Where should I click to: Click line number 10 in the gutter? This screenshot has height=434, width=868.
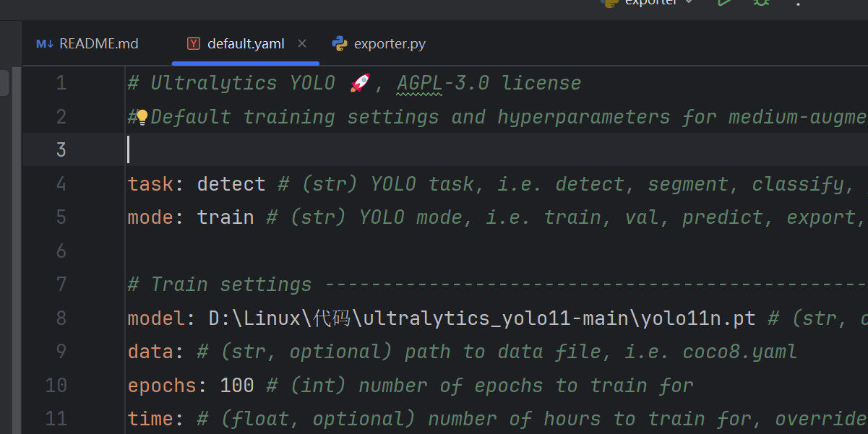click(x=56, y=385)
